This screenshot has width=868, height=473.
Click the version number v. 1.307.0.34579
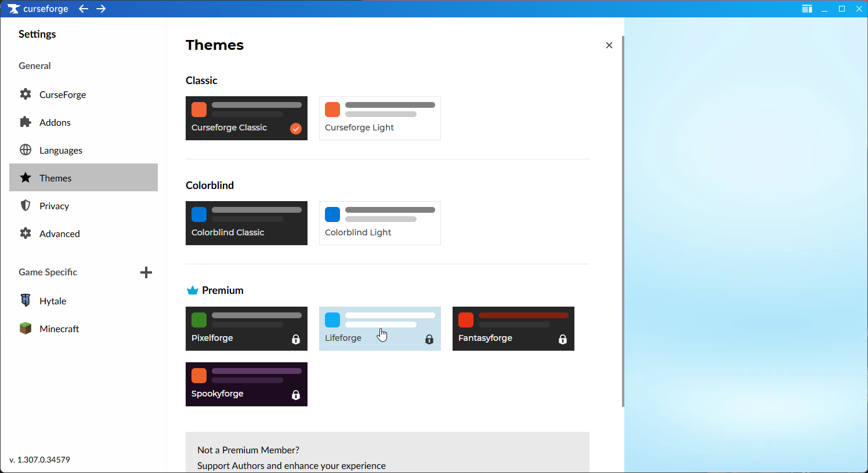pyautogui.click(x=39, y=460)
